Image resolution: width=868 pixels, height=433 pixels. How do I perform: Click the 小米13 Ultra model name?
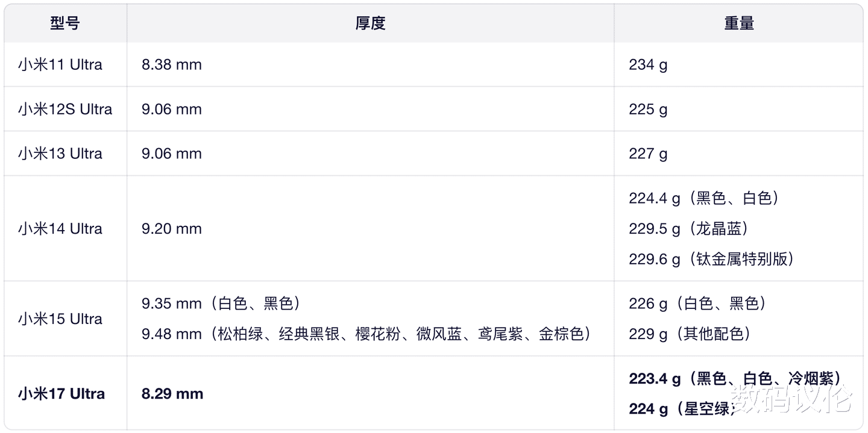(60, 154)
